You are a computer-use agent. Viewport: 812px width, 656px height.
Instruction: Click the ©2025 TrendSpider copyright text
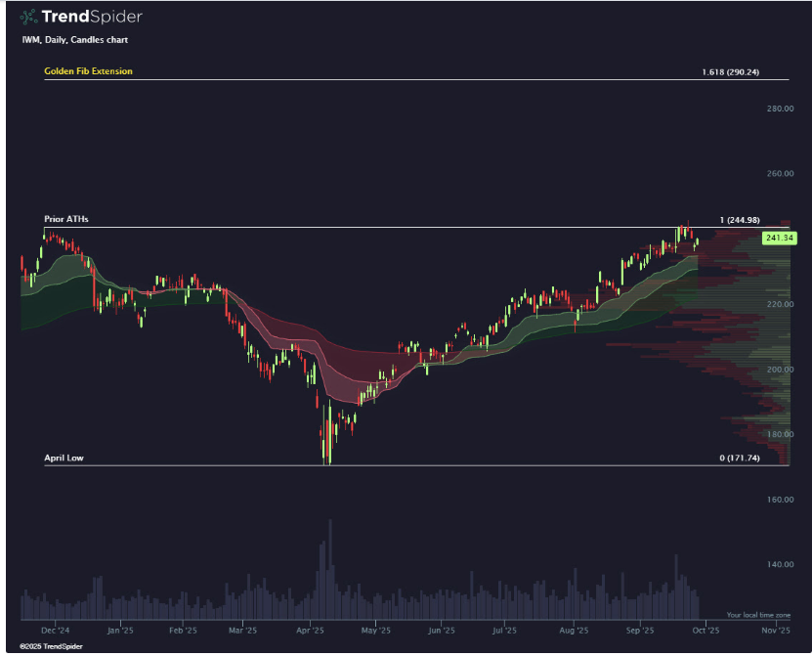[51, 646]
